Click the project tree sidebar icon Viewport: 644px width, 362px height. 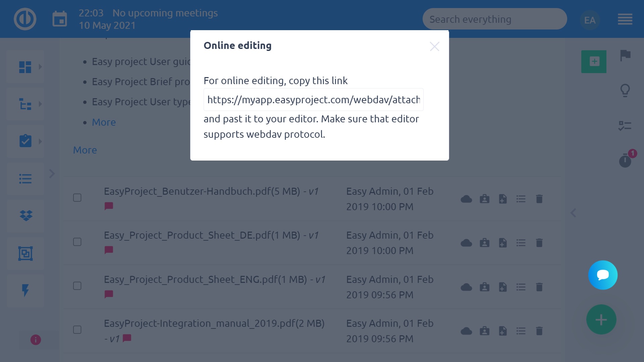click(x=25, y=104)
